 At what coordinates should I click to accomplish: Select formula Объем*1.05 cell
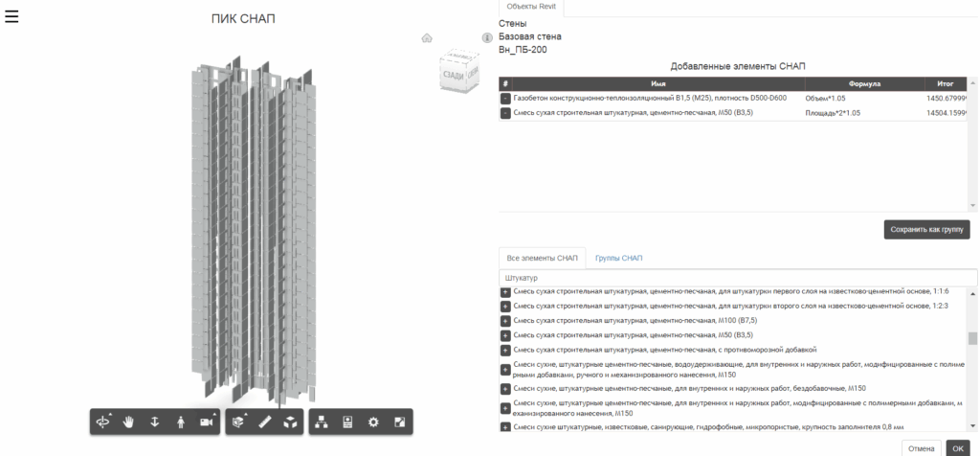point(825,99)
